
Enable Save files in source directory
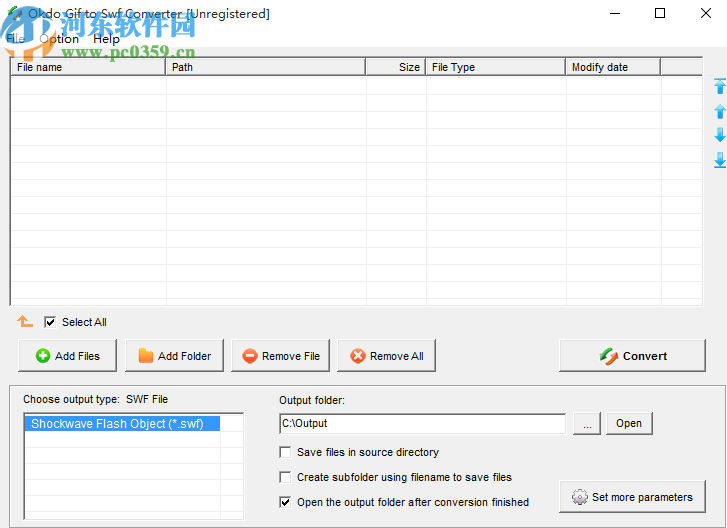285,452
